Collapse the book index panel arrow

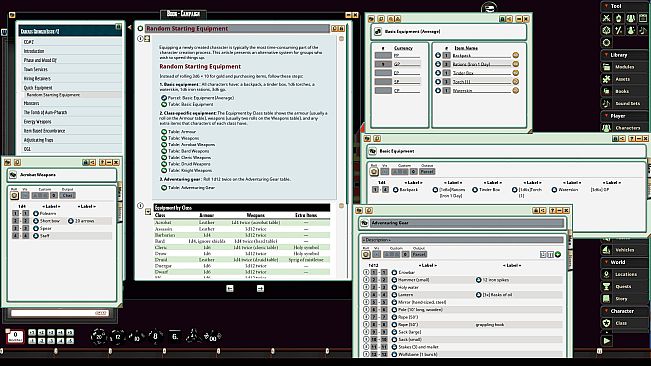[129, 27]
